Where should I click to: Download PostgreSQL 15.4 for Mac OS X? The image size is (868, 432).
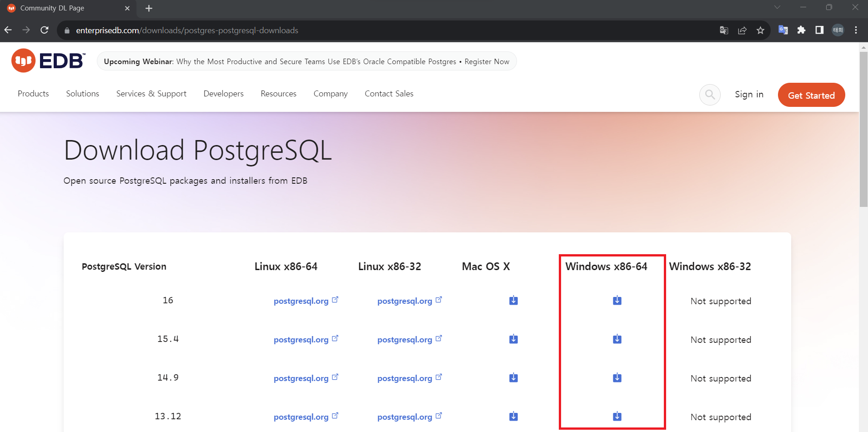[x=513, y=339]
